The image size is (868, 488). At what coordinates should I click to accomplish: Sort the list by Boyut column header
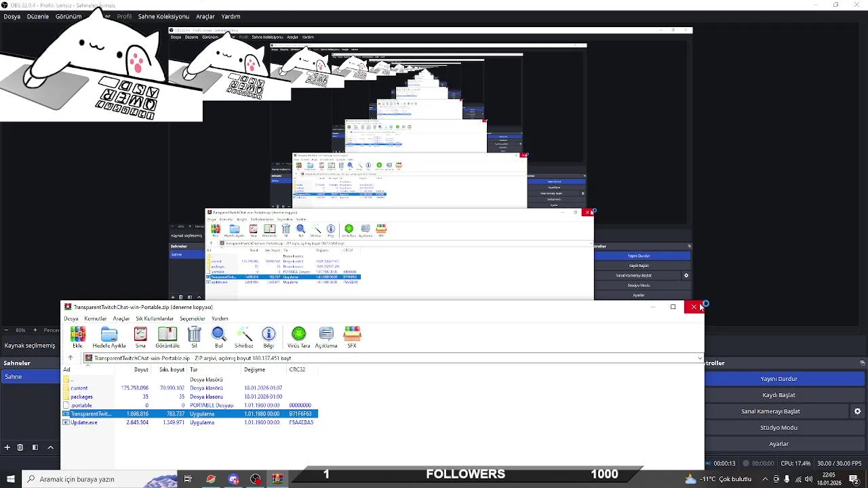click(x=133, y=369)
